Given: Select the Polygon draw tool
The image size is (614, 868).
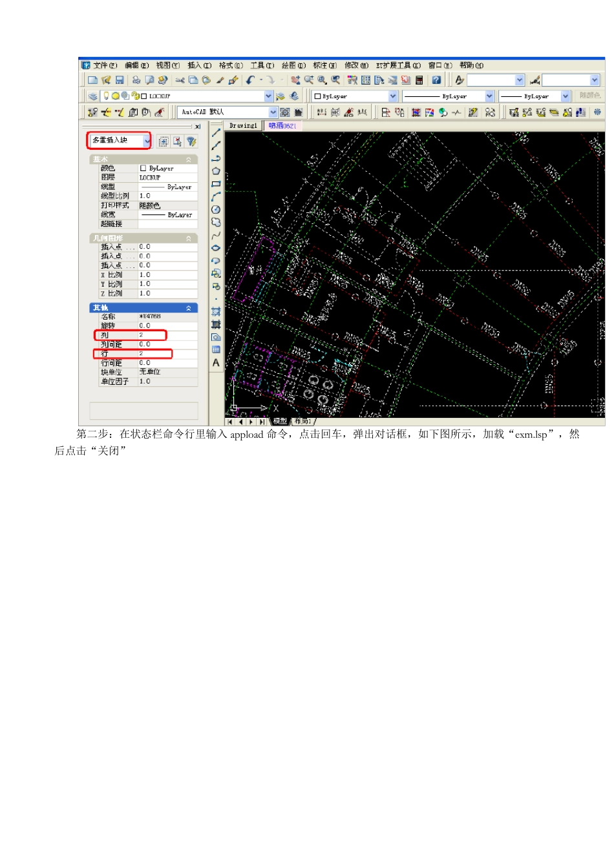Looking at the screenshot, I should 216,171.
